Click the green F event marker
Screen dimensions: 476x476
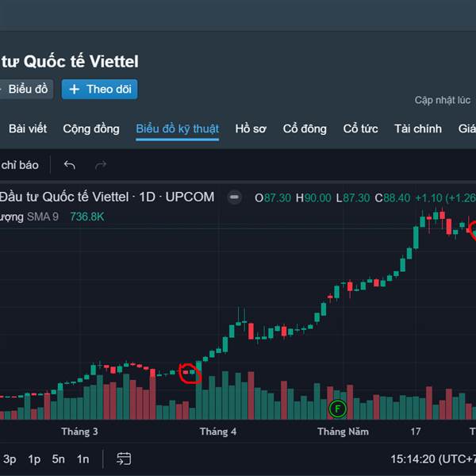(337, 409)
